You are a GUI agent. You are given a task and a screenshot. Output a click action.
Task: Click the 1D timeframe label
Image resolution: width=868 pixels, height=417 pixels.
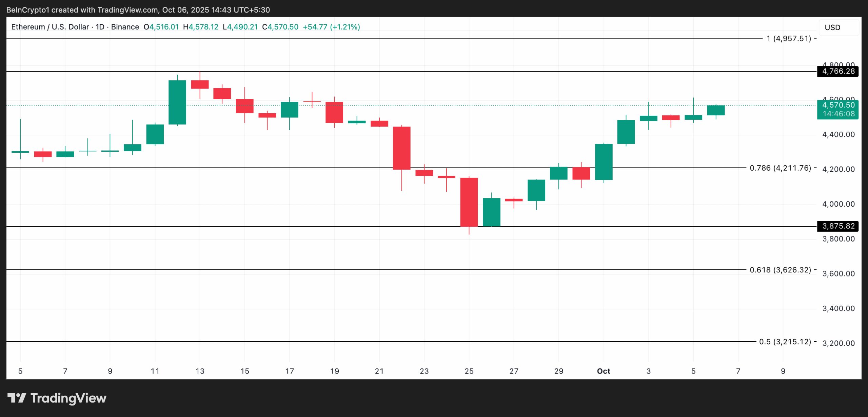(100, 27)
